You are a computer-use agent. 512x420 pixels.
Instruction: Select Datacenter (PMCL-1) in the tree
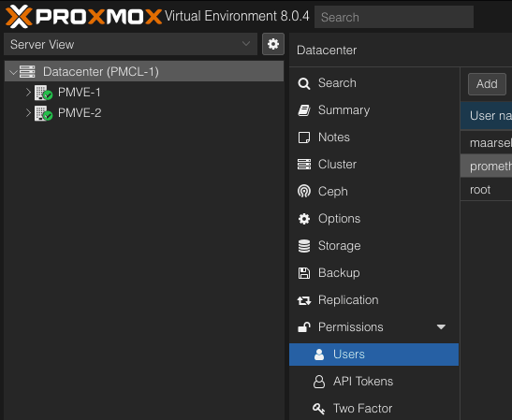(144, 71)
